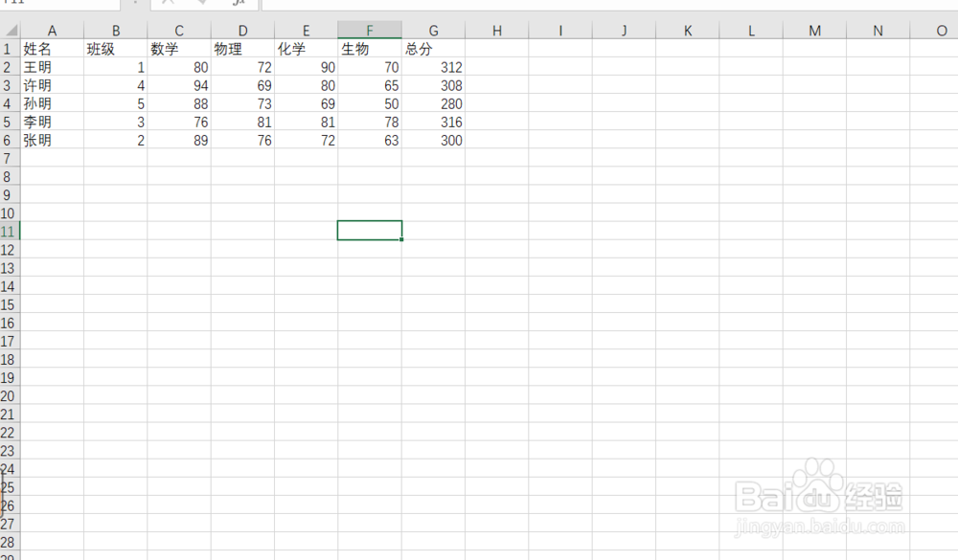Click the 总分 cell showing 316

coord(433,122)
